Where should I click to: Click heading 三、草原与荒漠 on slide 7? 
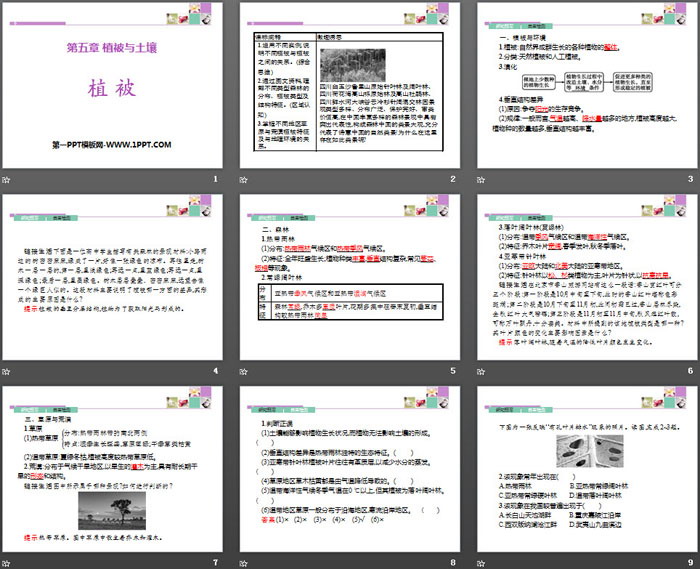[x=48, y=419]
